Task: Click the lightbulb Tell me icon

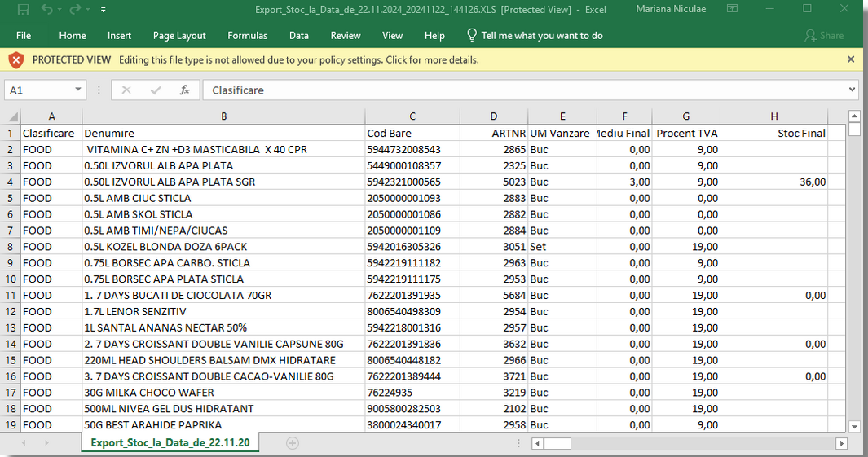Action: coord(472,35)
